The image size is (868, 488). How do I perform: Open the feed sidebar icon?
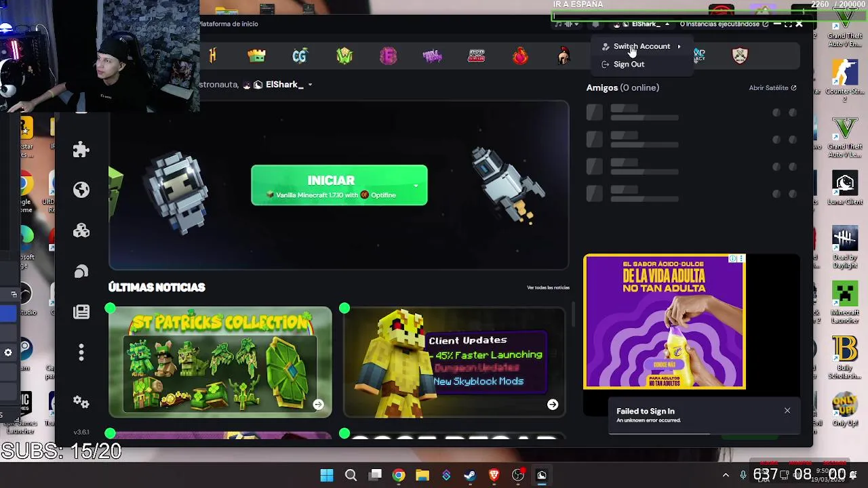click(81, 271)
